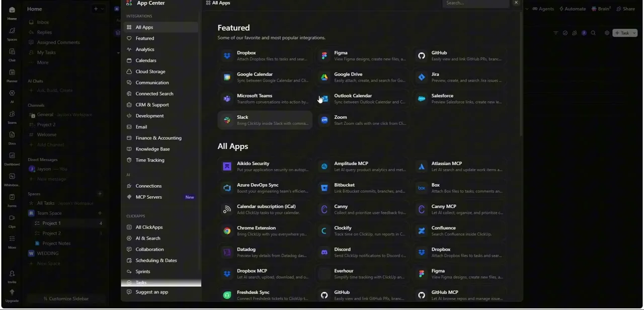Image resolution: width=644 pixels, height=310 pixels.
Task: Select the CRM & Support category
Action: (x=161, y=105)
